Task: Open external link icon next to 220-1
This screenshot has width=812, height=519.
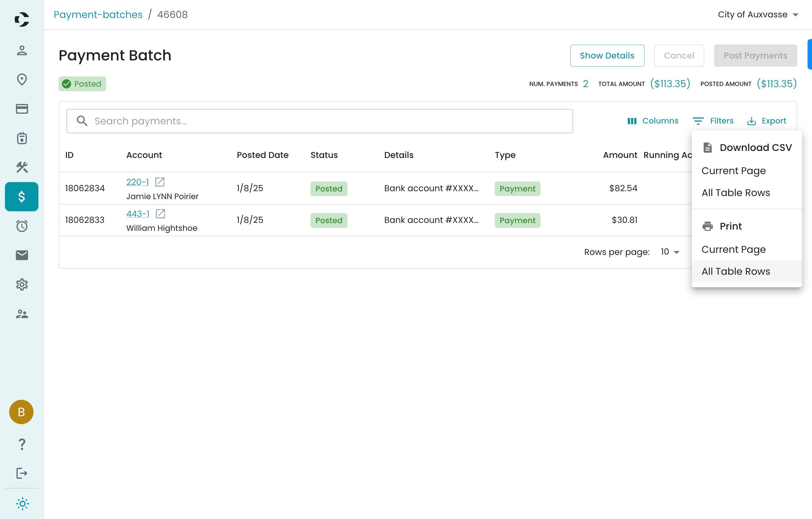Action: (160, 182)
